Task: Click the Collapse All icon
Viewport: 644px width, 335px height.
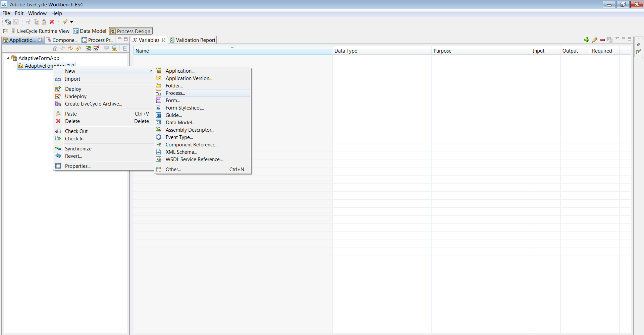Action: [125, 49]
